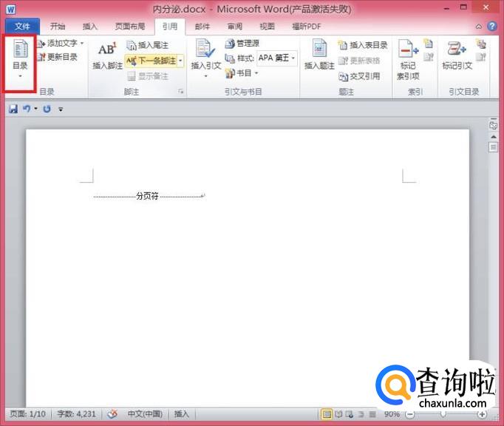Open the 目录 table of contents button
504x426 pixels.
point(20,60)
